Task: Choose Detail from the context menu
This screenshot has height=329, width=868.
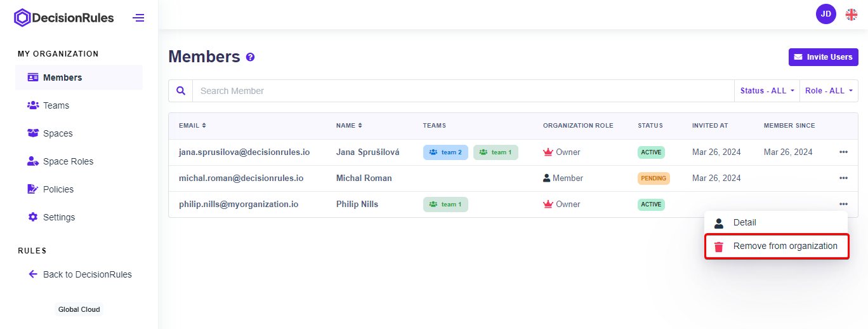Action: point(744,223)
